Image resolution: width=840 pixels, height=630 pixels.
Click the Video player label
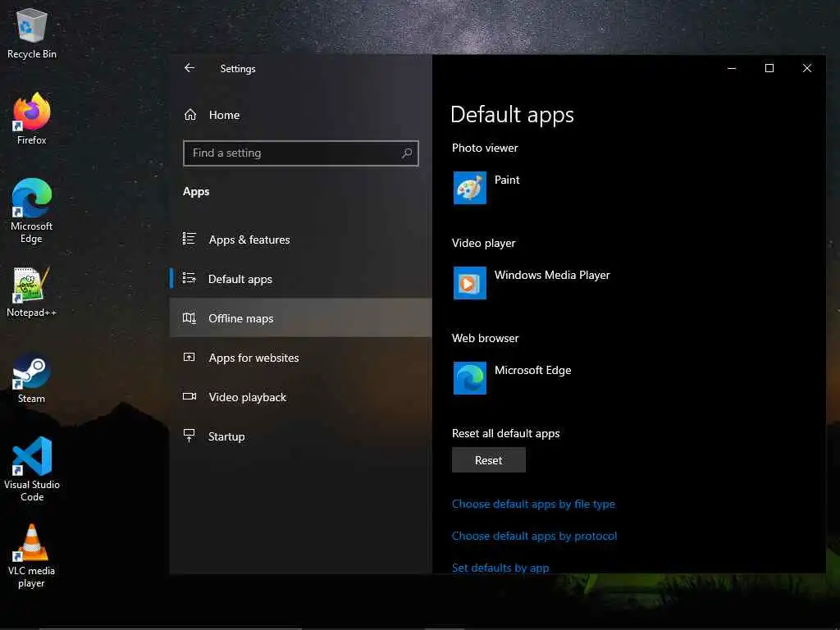[484, 243]
